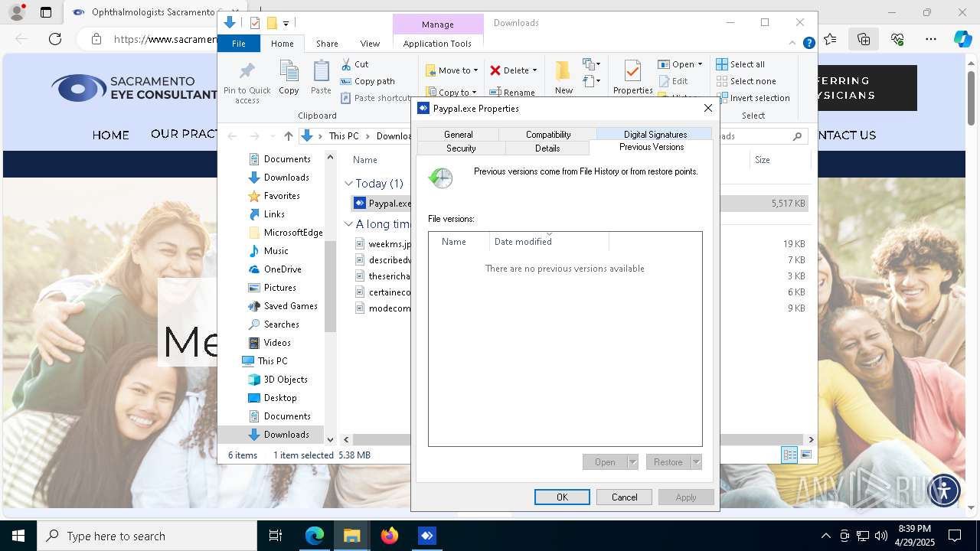The image size is (980, 551).
Task: Switch to Share ribbon tab
Action: tap(327, 44)
